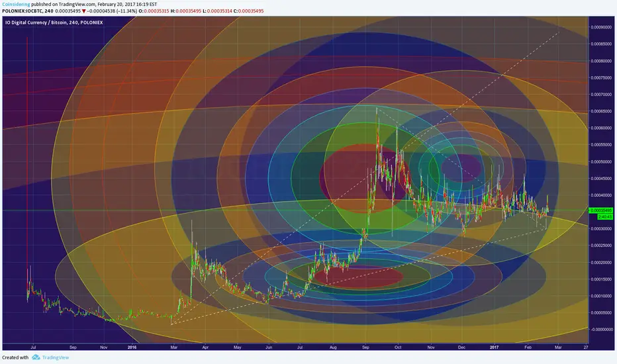The height and width of the screenshot is (364, 617).
Task: Click the 27 date label on time axis
Action: 586,347
